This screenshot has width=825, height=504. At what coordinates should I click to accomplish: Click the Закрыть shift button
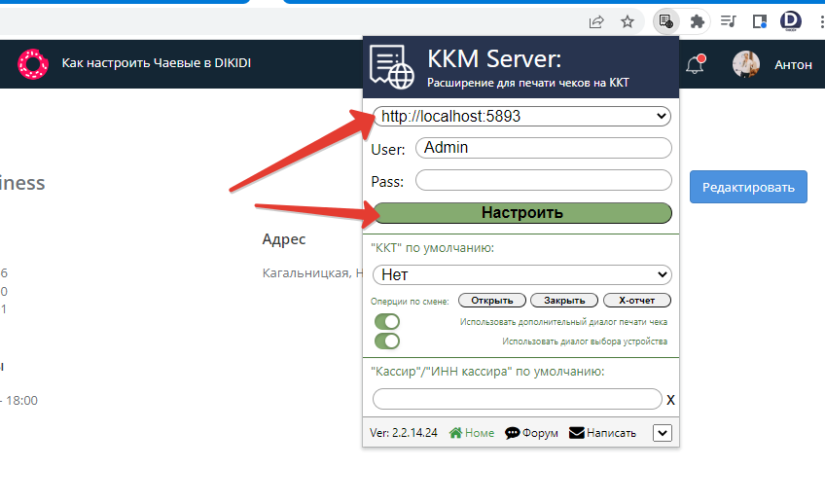coord(564,301)
